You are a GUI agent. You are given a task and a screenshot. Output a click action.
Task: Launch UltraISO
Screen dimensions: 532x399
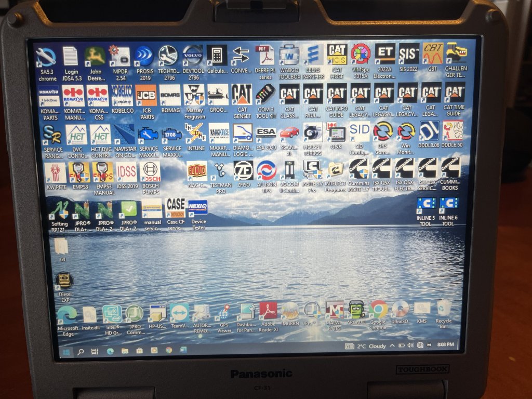(x=400, y=309)
